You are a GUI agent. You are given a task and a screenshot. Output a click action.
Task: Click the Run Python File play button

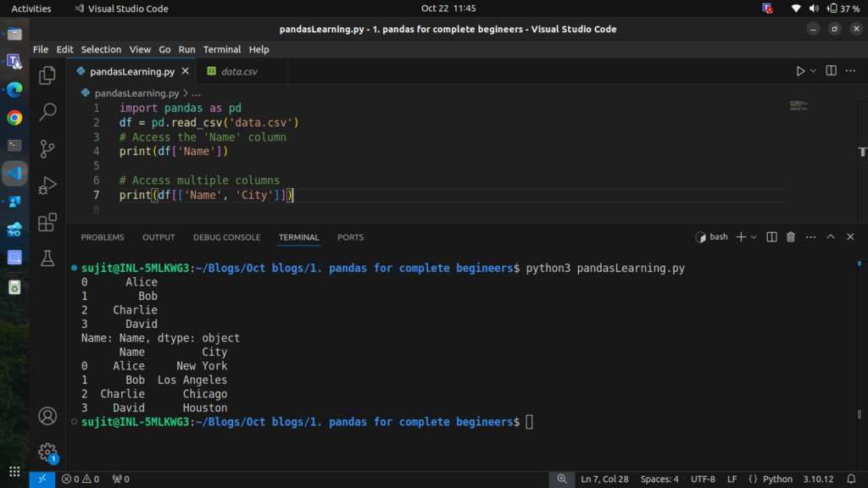[799, 71]
